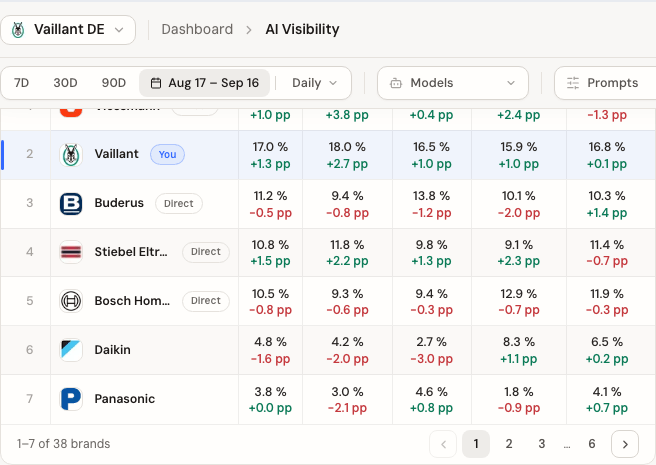Go to page 3 in pagination
The height and width of the screenshot is (465, 656).
point(542,444)
